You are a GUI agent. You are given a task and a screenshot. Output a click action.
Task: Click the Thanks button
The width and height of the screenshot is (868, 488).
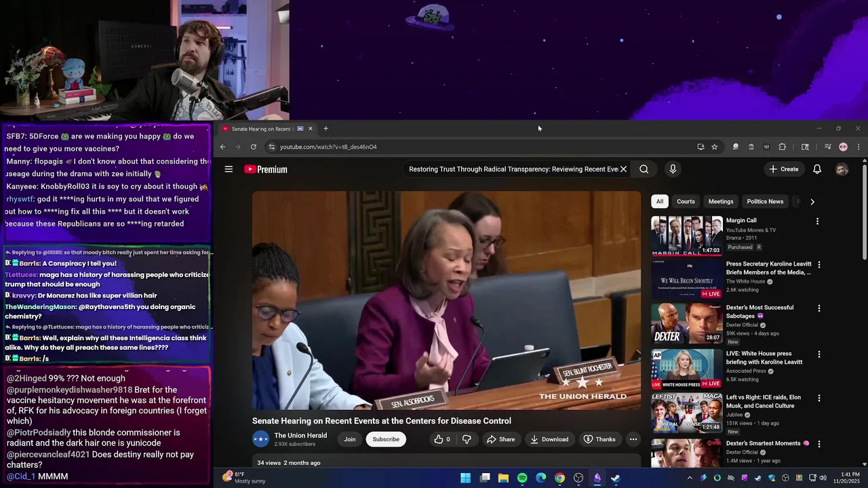click(599, 439)
